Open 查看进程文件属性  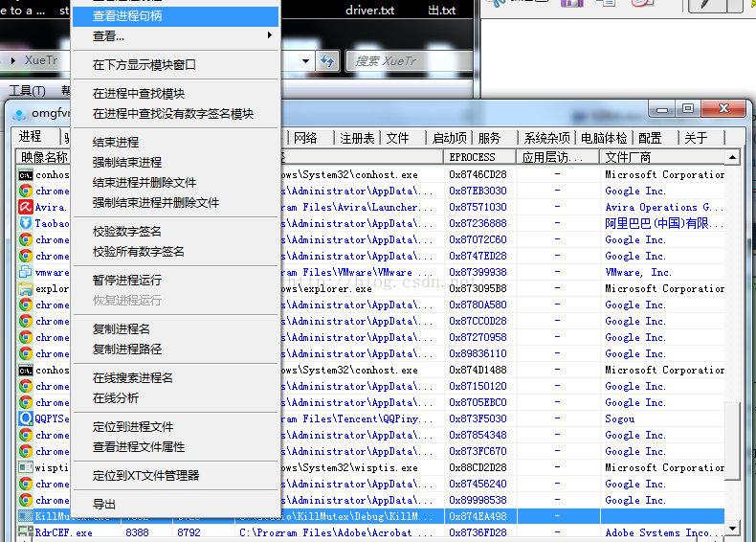coord(175,447)
